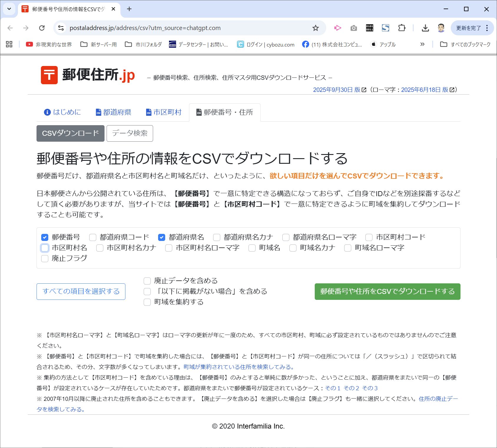497x448 pixels.
Task: Expand the tab search dropdown arrow
Action: tap(9, 9)
